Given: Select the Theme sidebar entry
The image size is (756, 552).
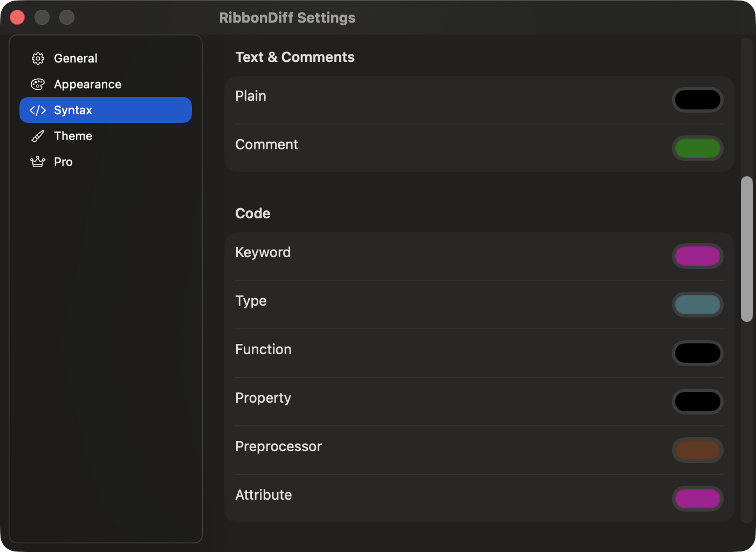Looking at the screenshot, I should 73,136.
